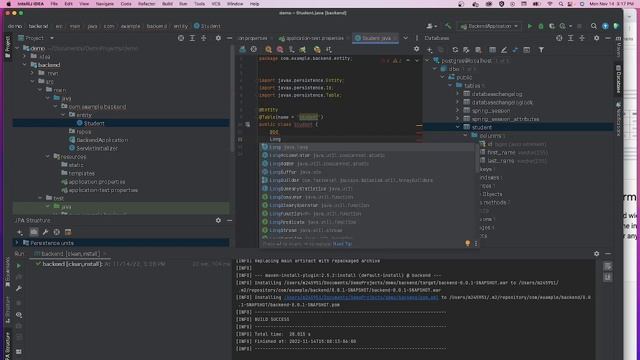The width and height of the screenshot is (640, 360).
Task: Click editor toolbar gear icon
Action: click(416, 49)
